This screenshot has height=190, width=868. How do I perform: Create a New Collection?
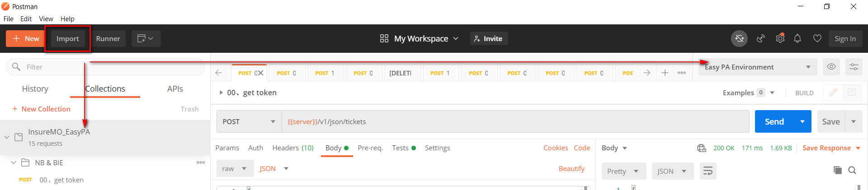[41, 109]
